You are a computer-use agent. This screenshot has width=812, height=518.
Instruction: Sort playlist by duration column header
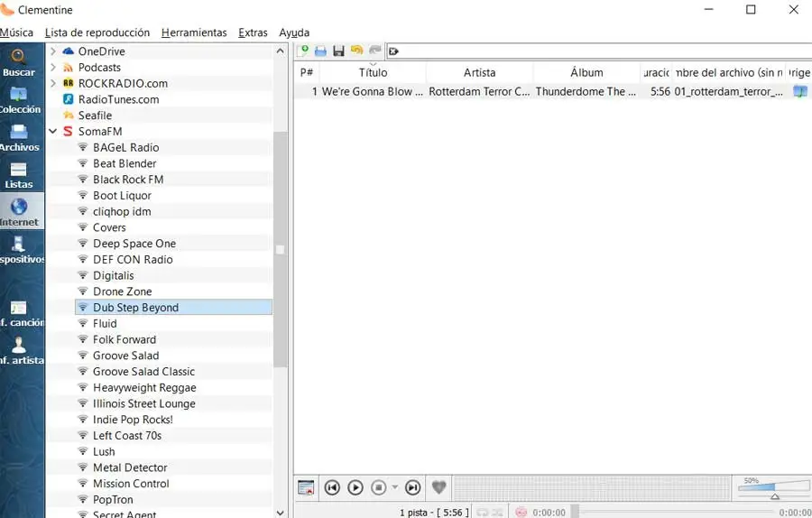(656, 72)
